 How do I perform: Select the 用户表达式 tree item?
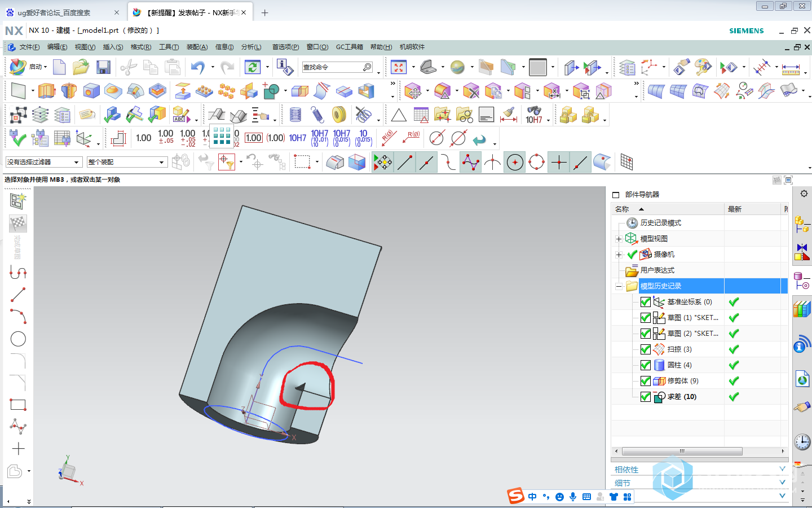[657, 270]
